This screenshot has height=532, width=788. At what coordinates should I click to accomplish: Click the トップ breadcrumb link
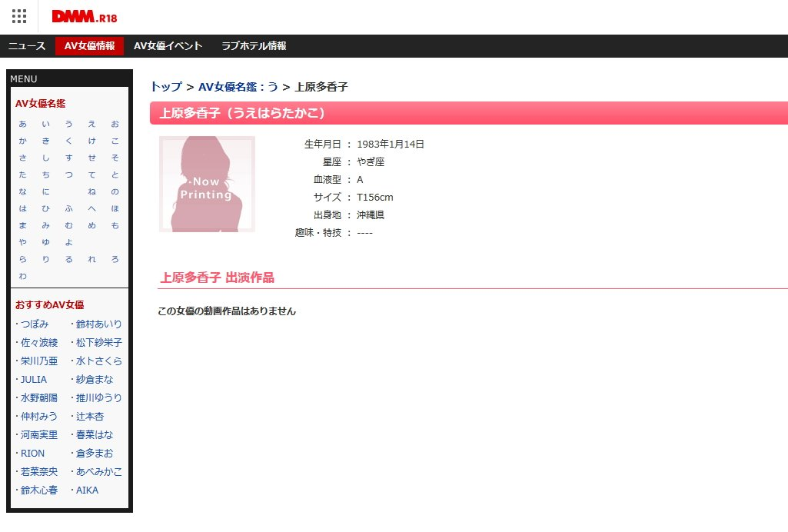pyautogui.click(x=166, y=87)
